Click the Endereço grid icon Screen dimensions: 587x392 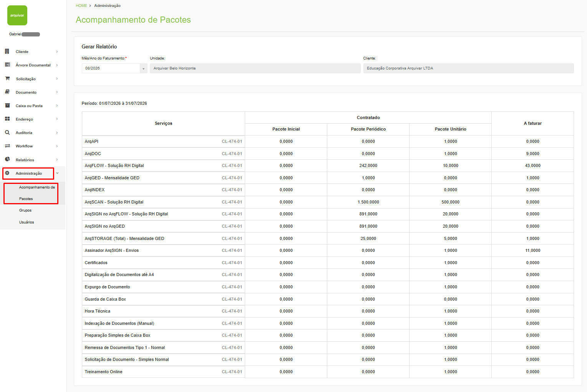click(7, 119)
